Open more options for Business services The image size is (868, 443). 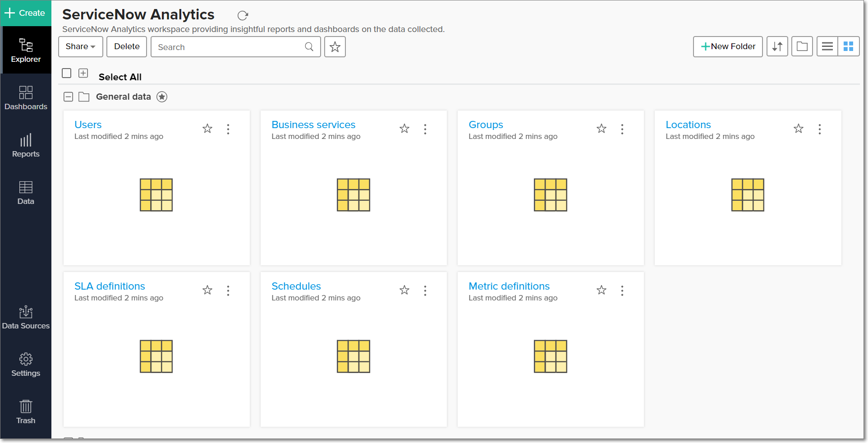[425, 129]
